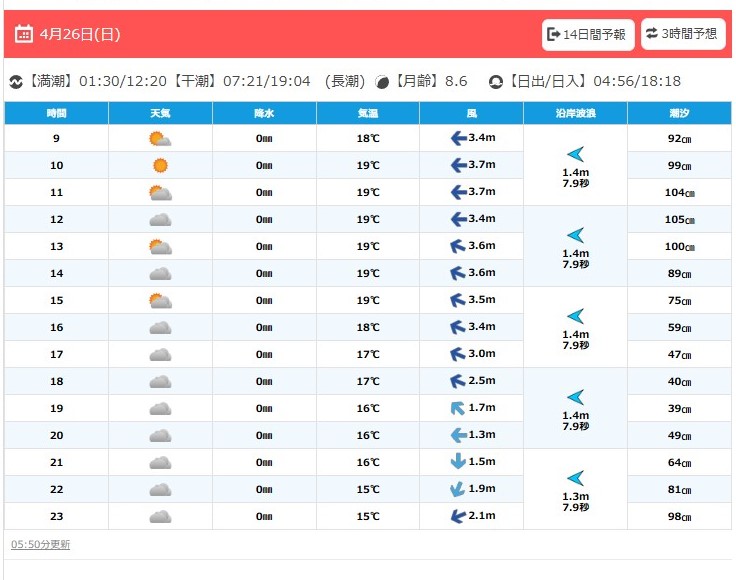Image resolution: width=736 pixels, height=580 pixels.
Task: Click the 時間 column header
Action: coord(56,113)
